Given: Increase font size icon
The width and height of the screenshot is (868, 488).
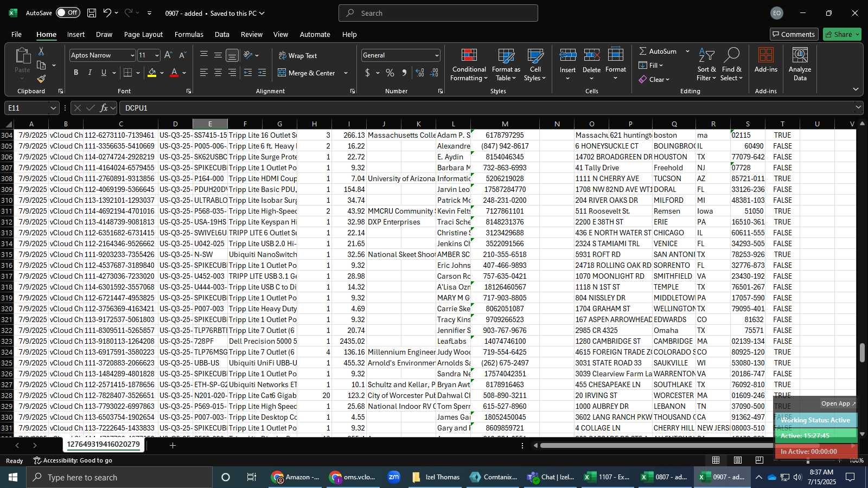Looking at the screenshot, I should (168, 55).
